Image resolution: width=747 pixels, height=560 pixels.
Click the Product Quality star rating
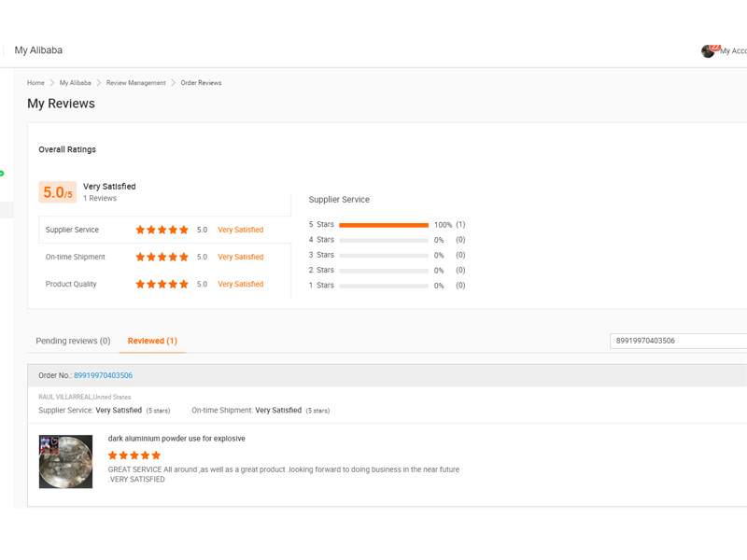(162, 284)
